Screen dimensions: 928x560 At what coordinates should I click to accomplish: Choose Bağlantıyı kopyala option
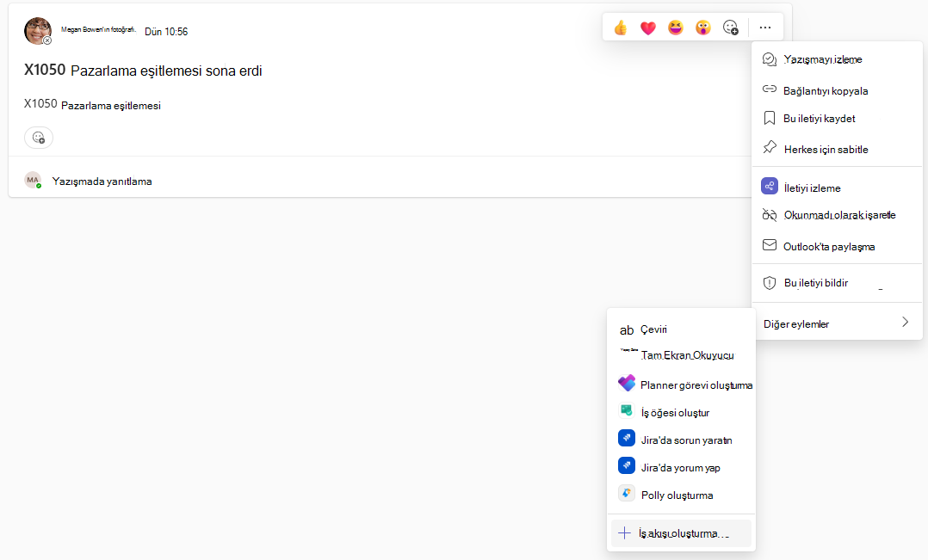(x=837, y=90)
